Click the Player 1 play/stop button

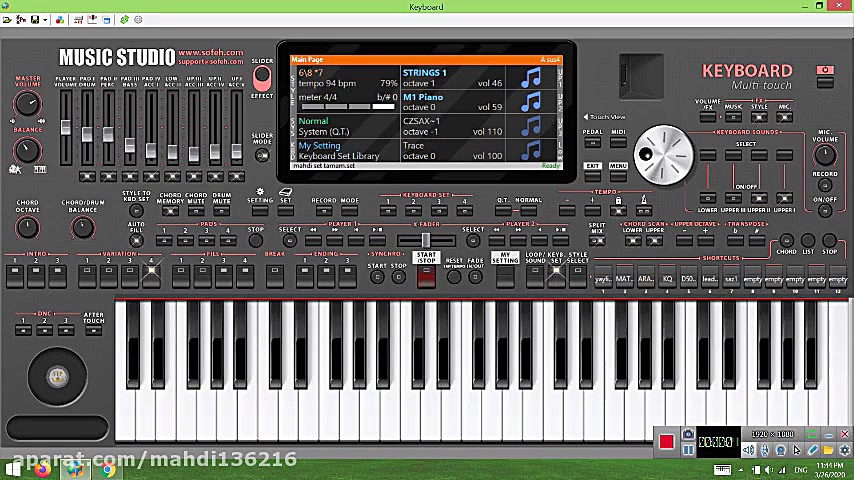[x=377, y=240]
